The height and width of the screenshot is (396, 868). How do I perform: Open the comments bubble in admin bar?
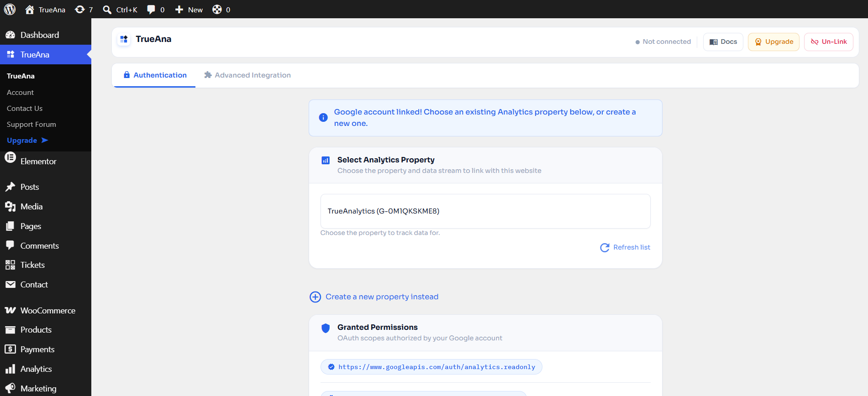click(151, 10)
